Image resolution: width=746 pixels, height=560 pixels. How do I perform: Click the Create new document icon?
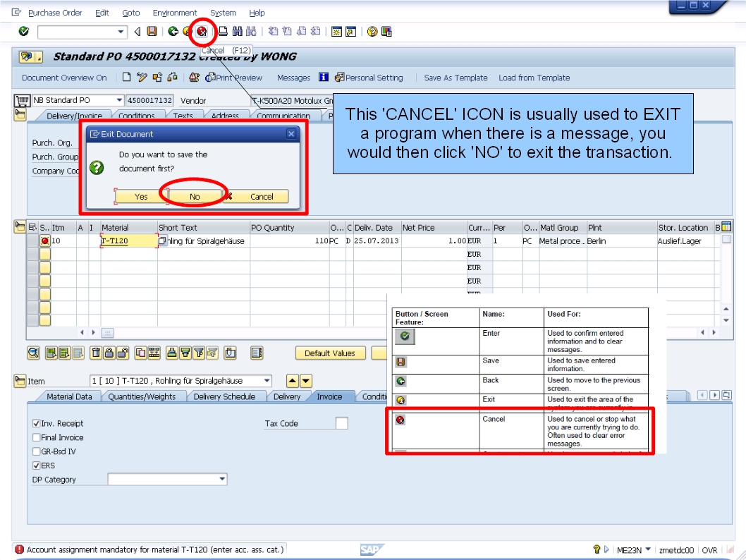126,77
